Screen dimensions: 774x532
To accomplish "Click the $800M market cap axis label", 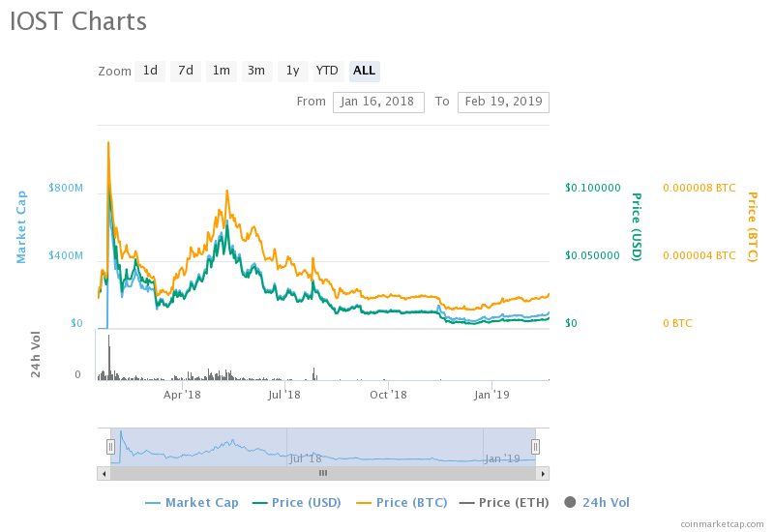I will 66,188.
